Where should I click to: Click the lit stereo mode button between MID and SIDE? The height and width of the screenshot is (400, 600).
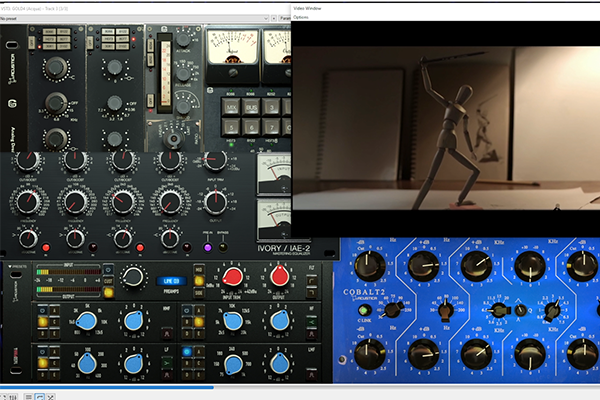(x=199, y=281)
